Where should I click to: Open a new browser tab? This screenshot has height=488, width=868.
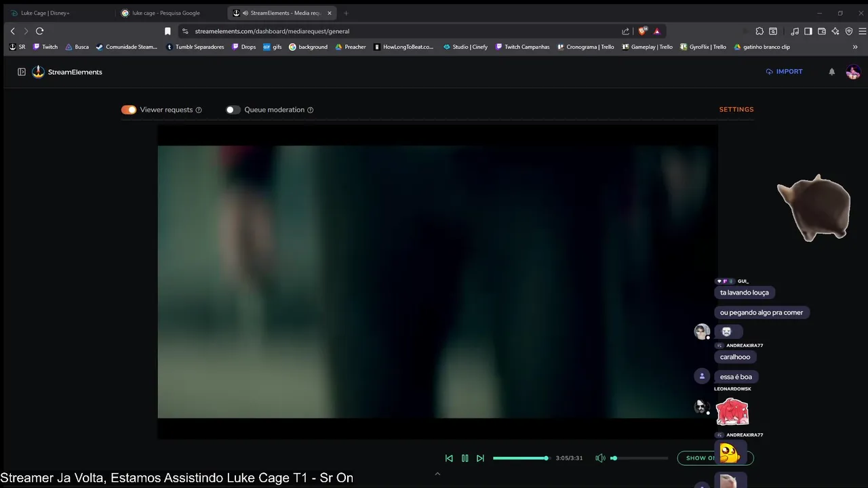[x=346, y=13]
